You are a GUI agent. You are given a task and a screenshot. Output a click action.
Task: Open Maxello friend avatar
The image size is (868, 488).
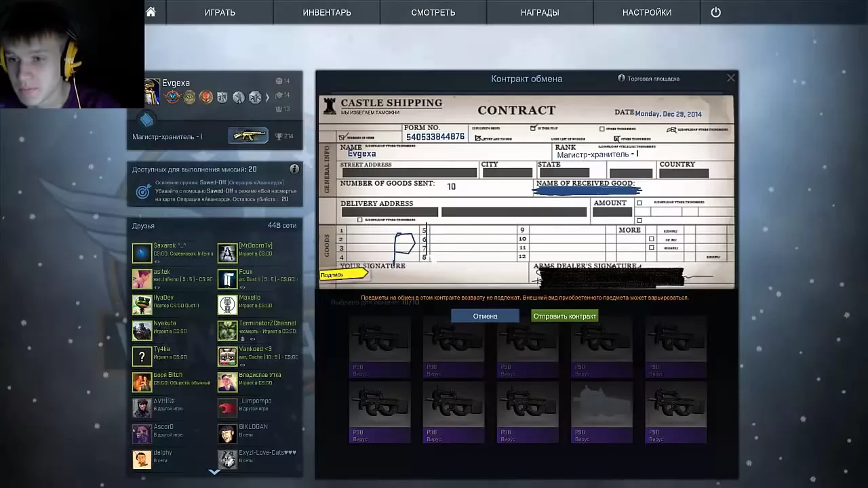[227, 304]
